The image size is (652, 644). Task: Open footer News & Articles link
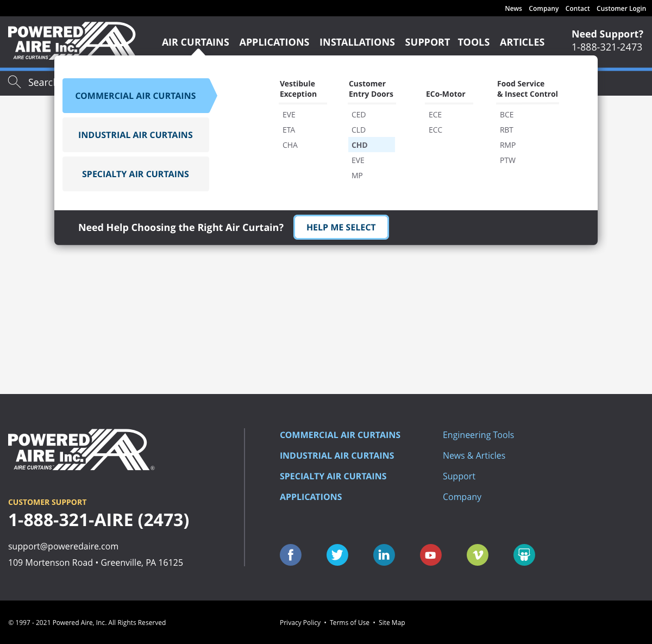(474, 455)
